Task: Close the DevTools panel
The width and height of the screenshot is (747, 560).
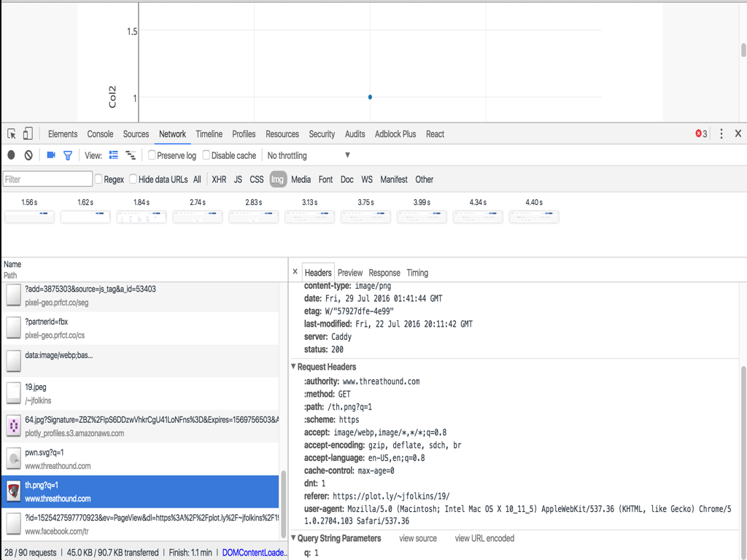Action: [738, 134]
